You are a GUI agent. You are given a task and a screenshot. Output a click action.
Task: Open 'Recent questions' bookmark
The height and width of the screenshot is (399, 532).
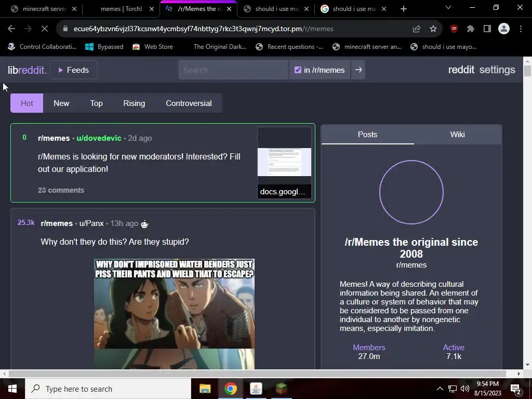pyautogui.click(x=289, y=47)
